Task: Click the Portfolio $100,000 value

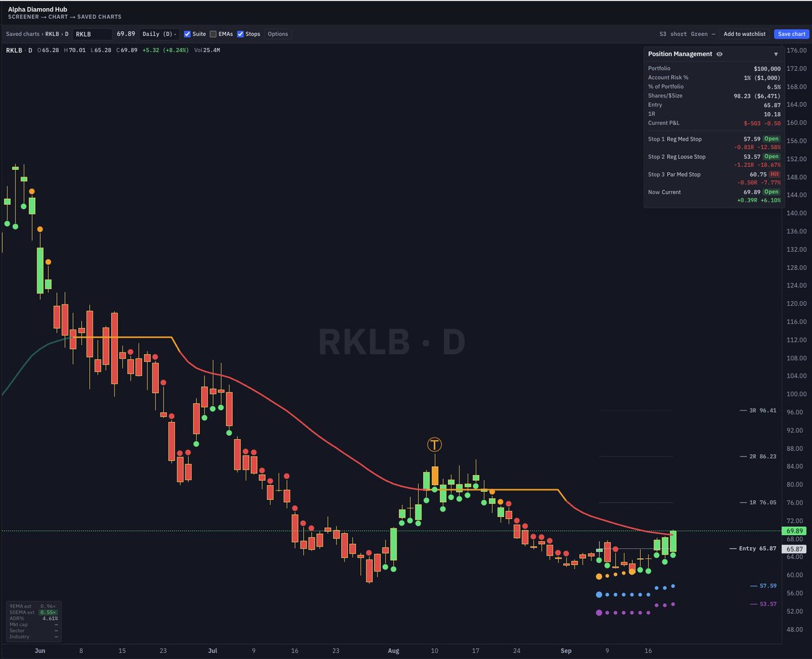Action: (x=767, y=68)
